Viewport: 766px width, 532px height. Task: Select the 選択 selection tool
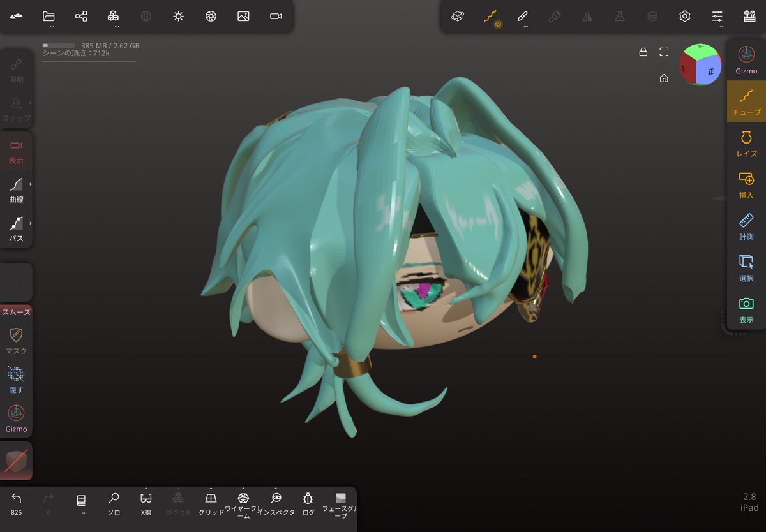click(746, 267)
